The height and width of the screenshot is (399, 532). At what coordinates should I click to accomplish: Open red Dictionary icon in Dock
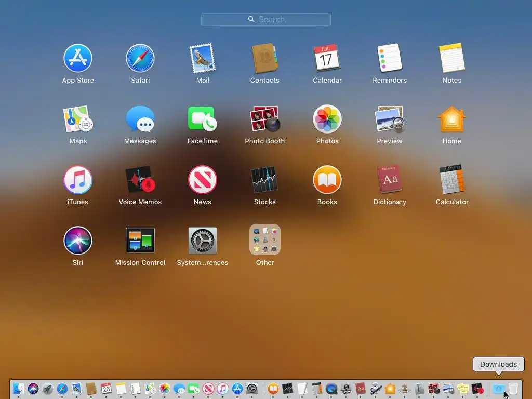tap(361, 389)
